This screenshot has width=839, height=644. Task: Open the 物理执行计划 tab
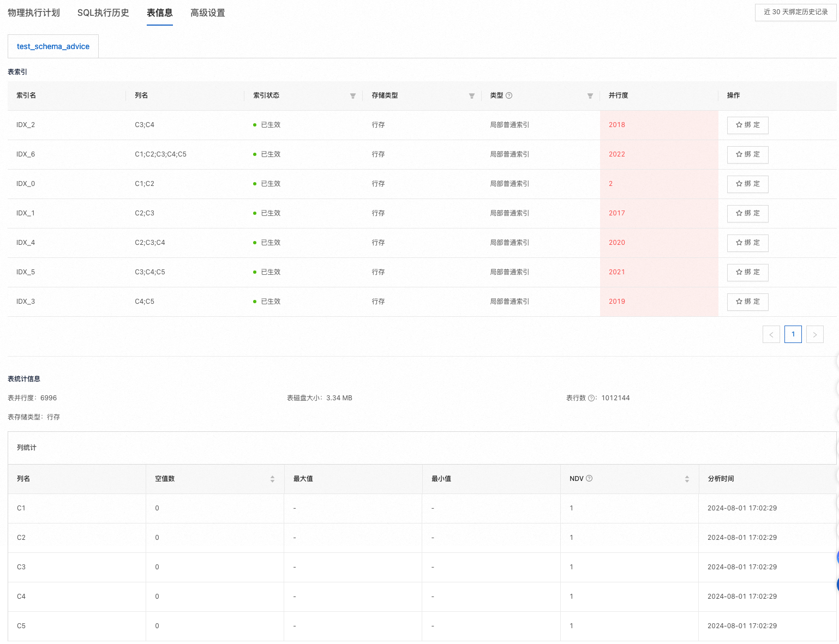34,13
